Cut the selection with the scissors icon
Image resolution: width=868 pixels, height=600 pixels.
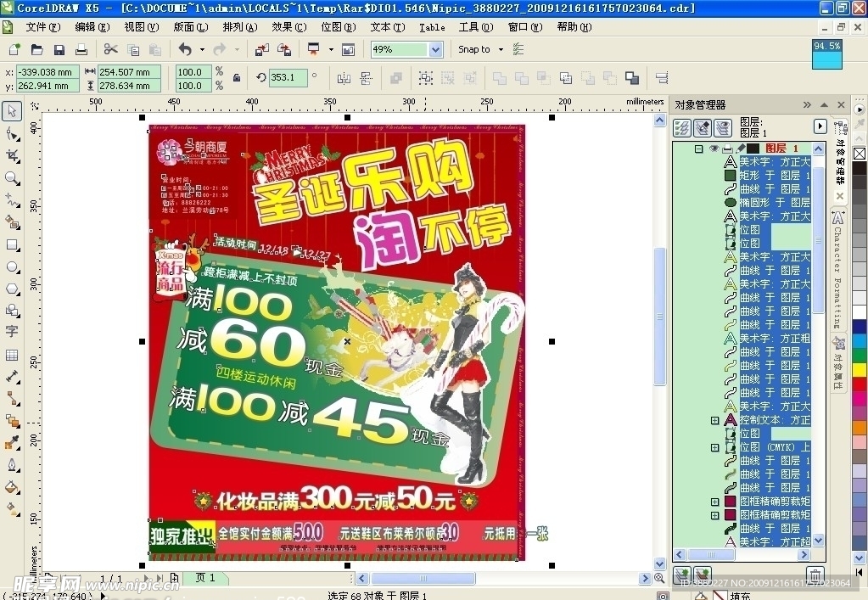(x=110, y=49)
